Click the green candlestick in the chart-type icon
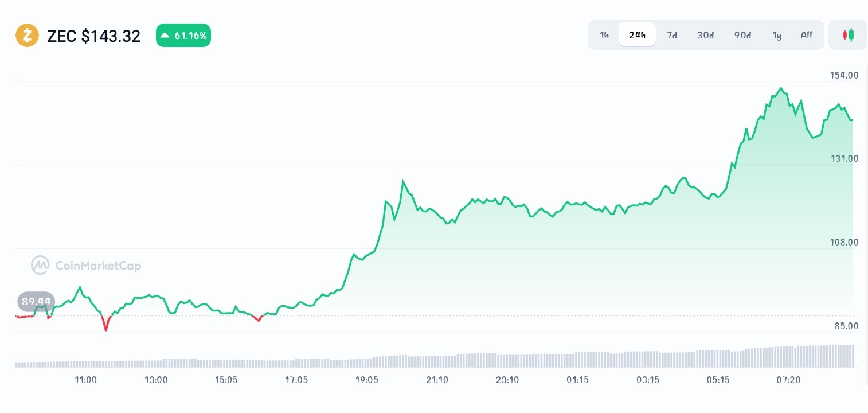 pos(851,34)
